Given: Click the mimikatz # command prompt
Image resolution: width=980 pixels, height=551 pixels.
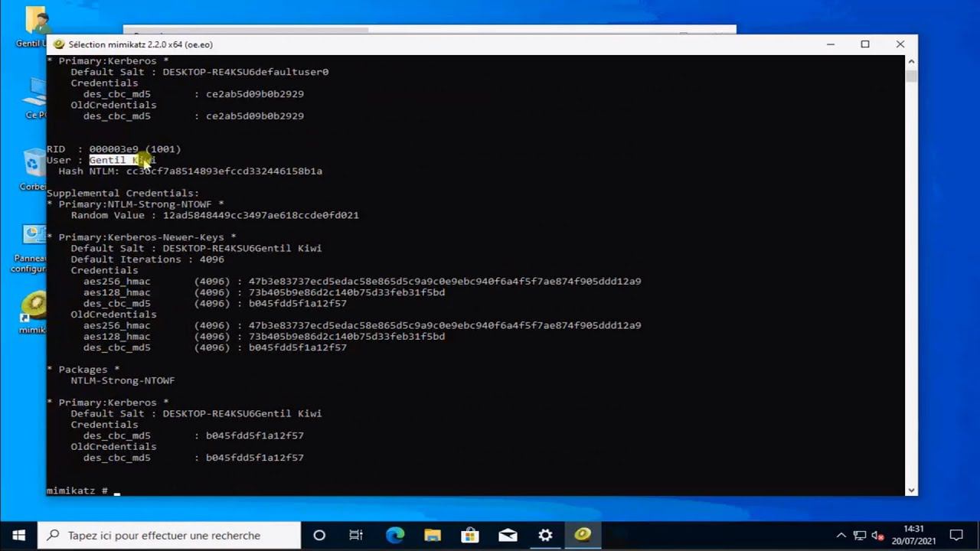Looking at the screenshot, I should point(77,491).
